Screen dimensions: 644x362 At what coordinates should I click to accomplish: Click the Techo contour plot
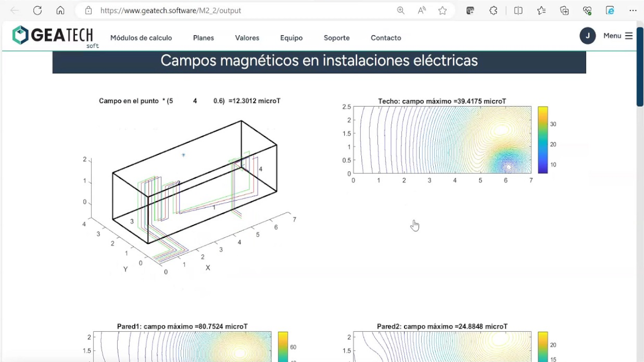[442, 140]
